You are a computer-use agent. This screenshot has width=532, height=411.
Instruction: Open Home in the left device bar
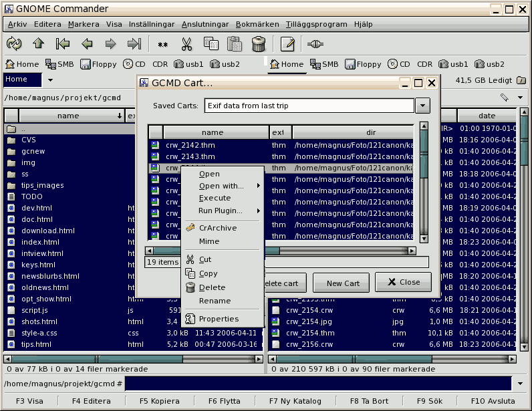point(23,64)
